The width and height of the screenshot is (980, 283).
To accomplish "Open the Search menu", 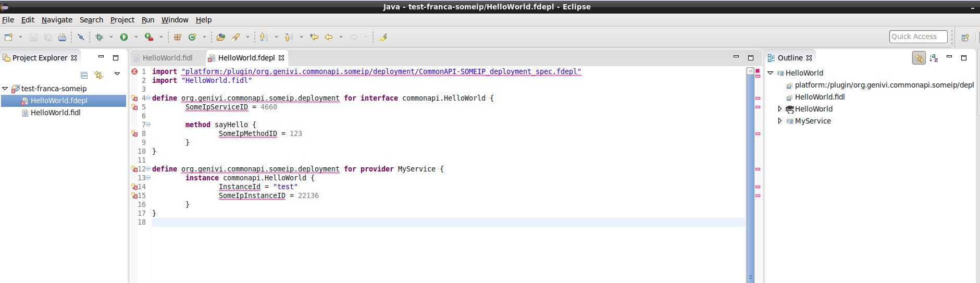I will click(x=91, y=20).
